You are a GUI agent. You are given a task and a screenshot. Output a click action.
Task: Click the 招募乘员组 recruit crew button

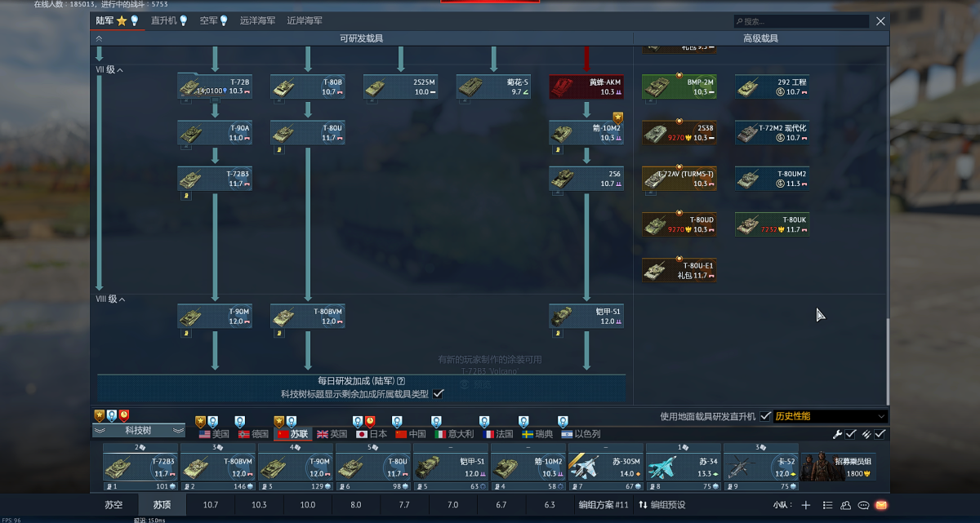click(838, 468)
